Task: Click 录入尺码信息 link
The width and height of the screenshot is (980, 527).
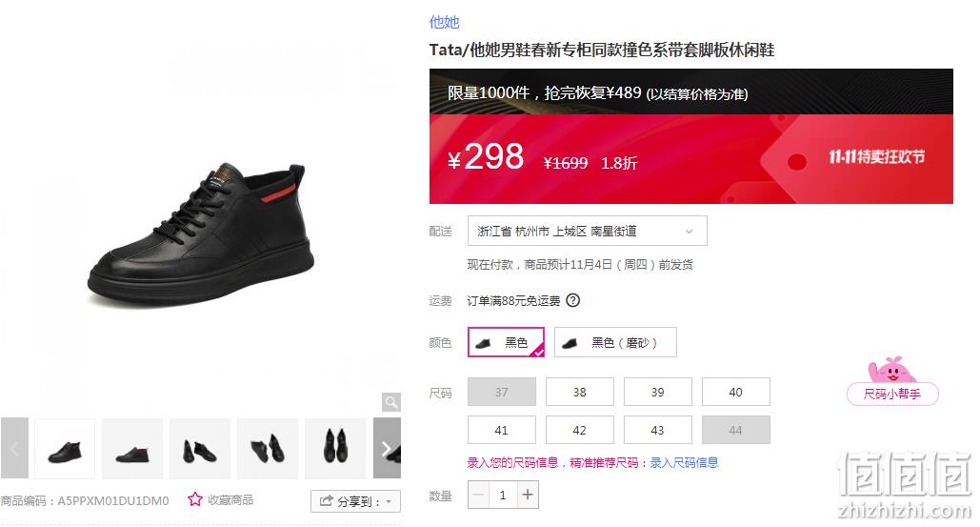Action: [x=684, y=462]
